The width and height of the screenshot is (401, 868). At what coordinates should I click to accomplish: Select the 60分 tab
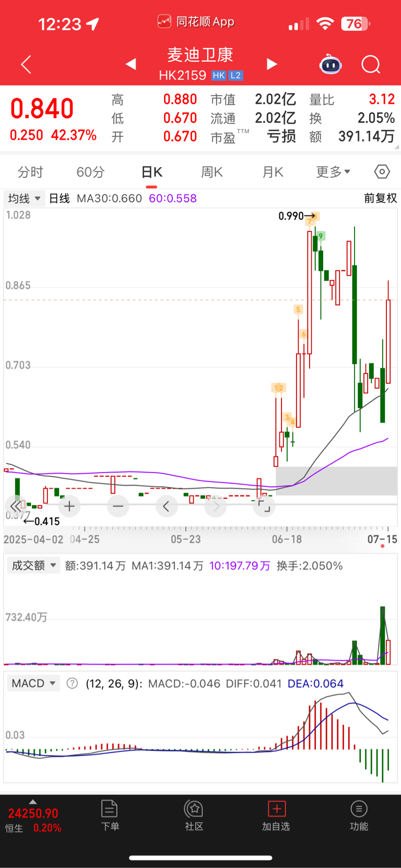coord(90,172)
